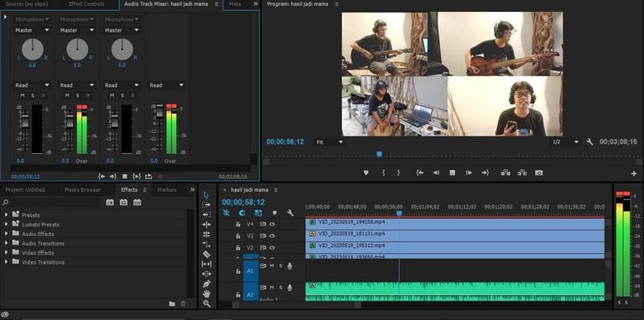
Task: Expand the Video Transitions folder
Action: 6,261
